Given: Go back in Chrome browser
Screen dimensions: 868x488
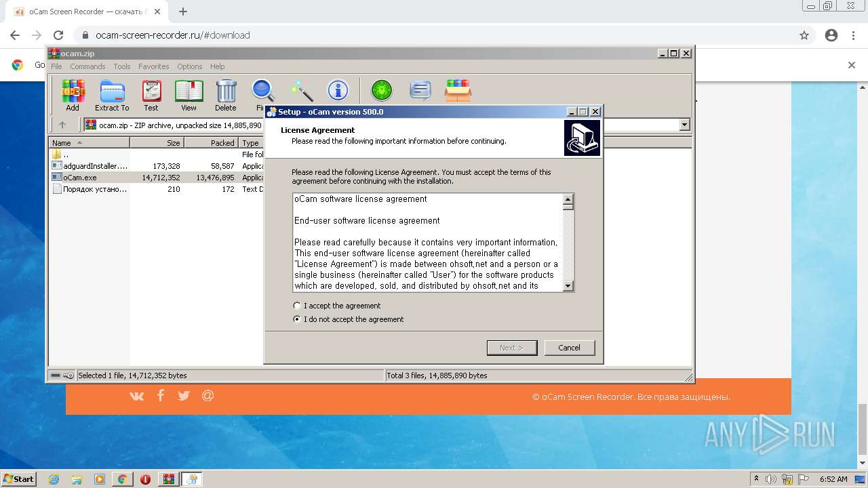Looking at the screenshot, I should [15, 35].
